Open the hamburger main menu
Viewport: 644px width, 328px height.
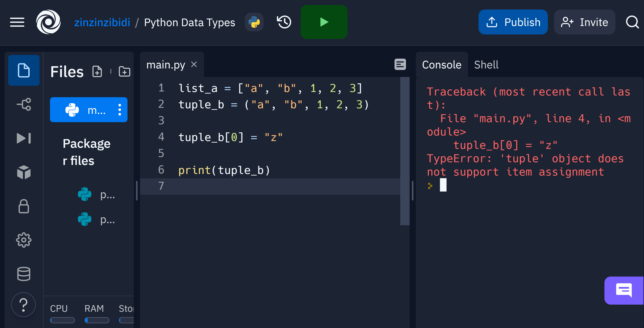tap(17, 22)
